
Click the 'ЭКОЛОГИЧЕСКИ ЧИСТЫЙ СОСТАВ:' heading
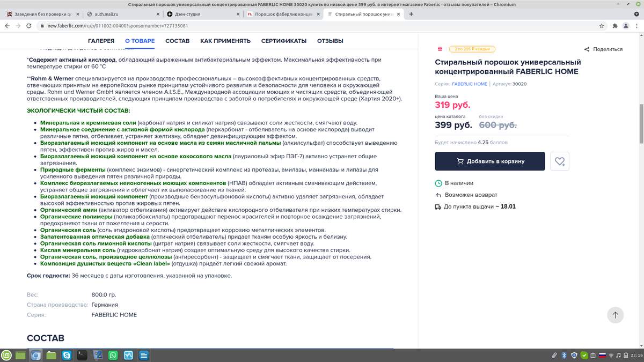(x=78, y=110)
